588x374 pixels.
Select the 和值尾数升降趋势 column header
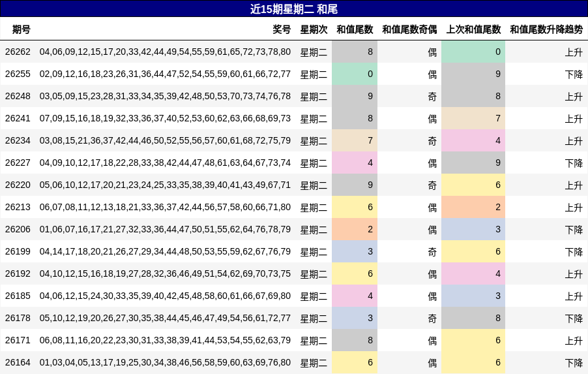[x=546, y=29]
